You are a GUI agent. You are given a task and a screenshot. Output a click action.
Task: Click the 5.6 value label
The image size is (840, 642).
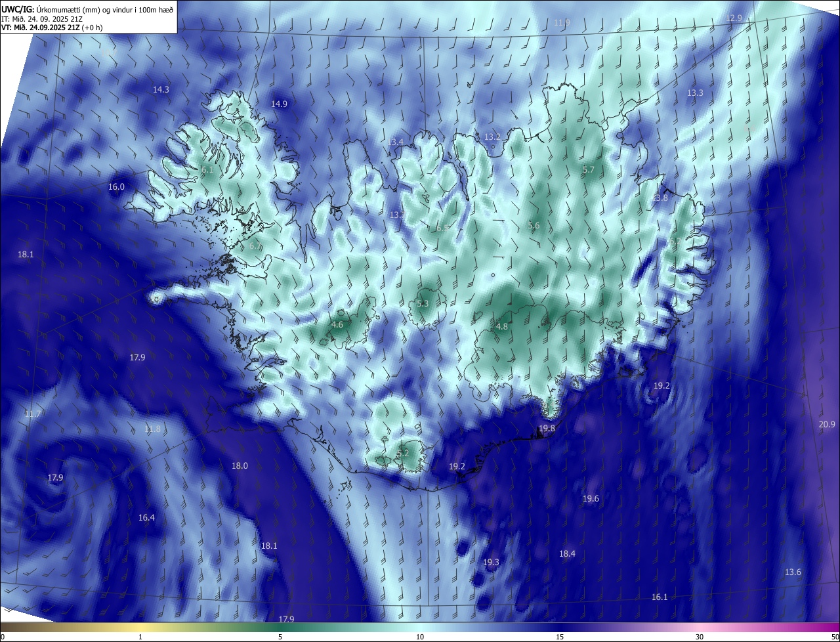(534, 226)
